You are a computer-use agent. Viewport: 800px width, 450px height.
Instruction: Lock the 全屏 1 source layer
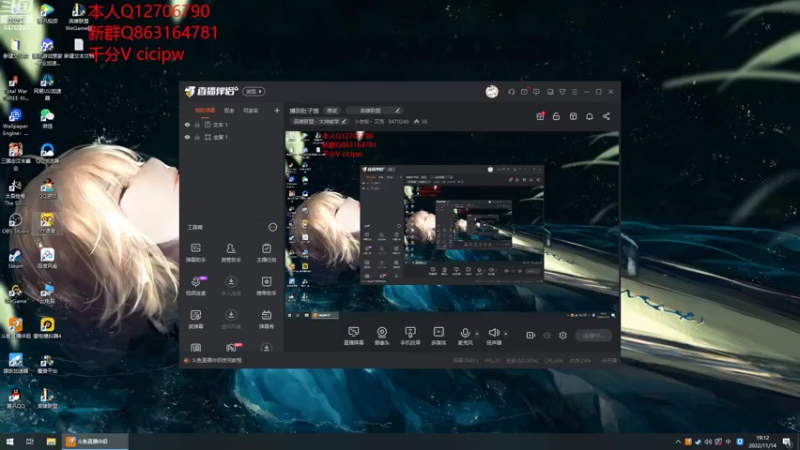pos(197,137)
